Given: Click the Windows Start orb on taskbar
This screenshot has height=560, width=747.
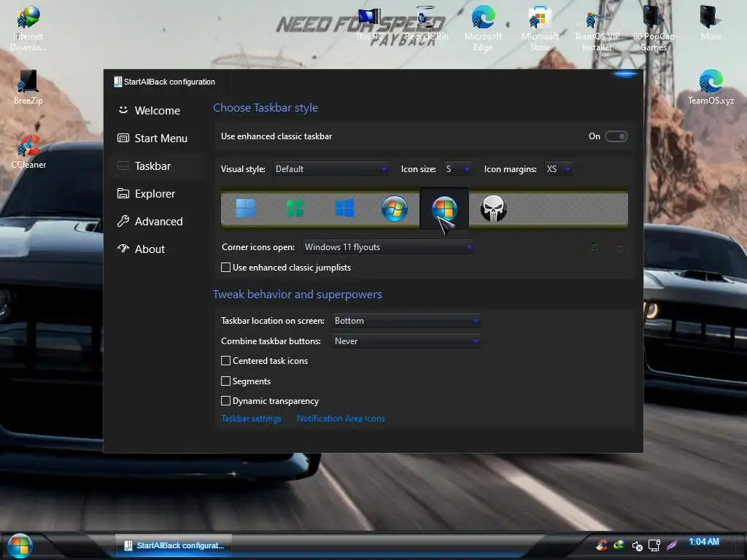Looking at the screenshot, I should (20, 545).
